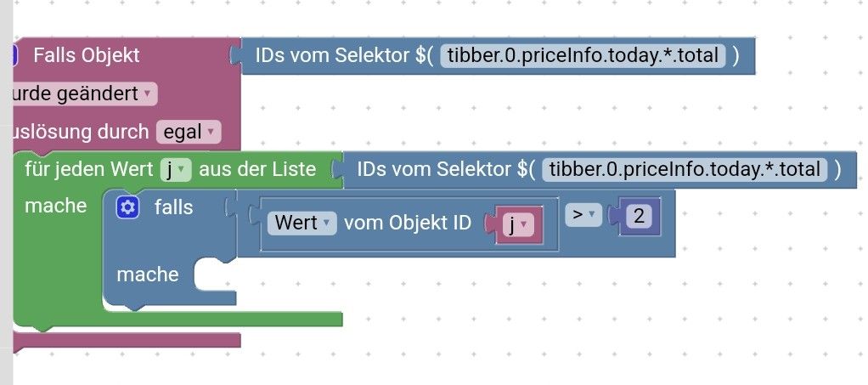Edit the number field containing 2
This screenshot has height=385, width=868.
point(637,217)
